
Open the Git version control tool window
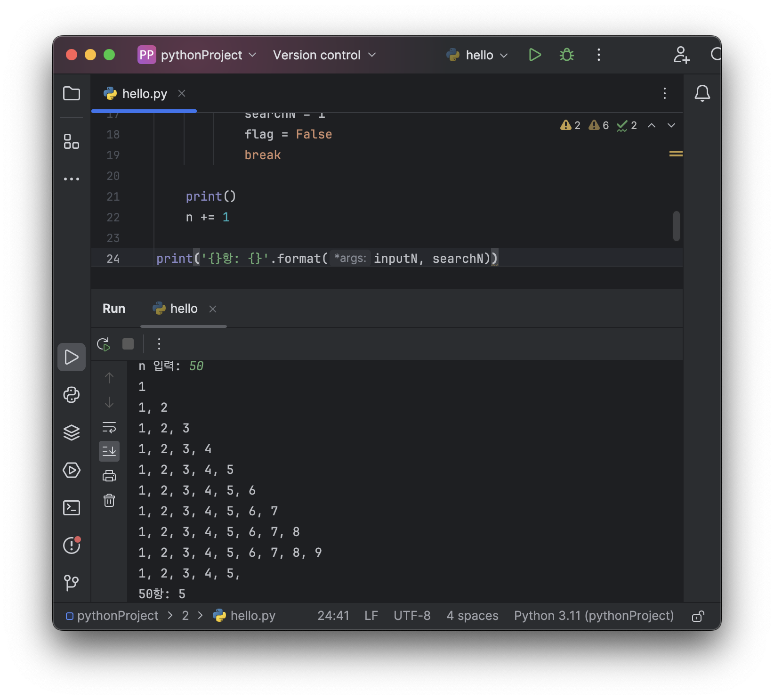(x=72, y=583)
